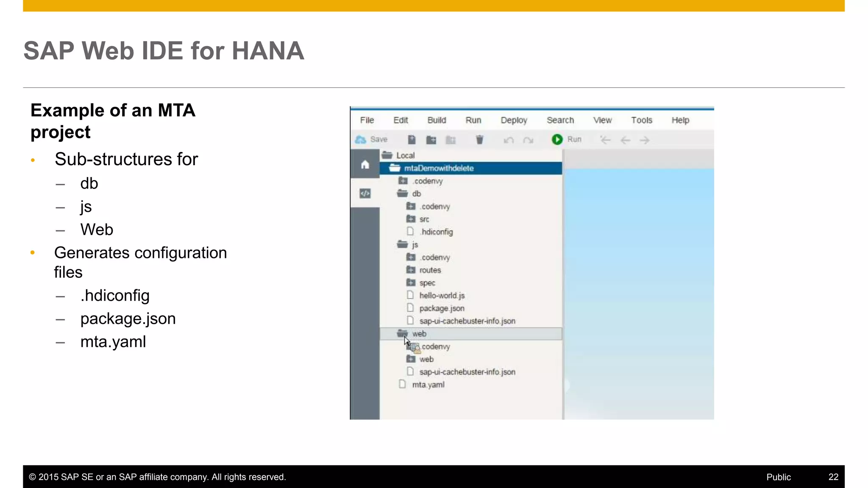Open the Help menu

pyautogui.click(x=680, y=120)
